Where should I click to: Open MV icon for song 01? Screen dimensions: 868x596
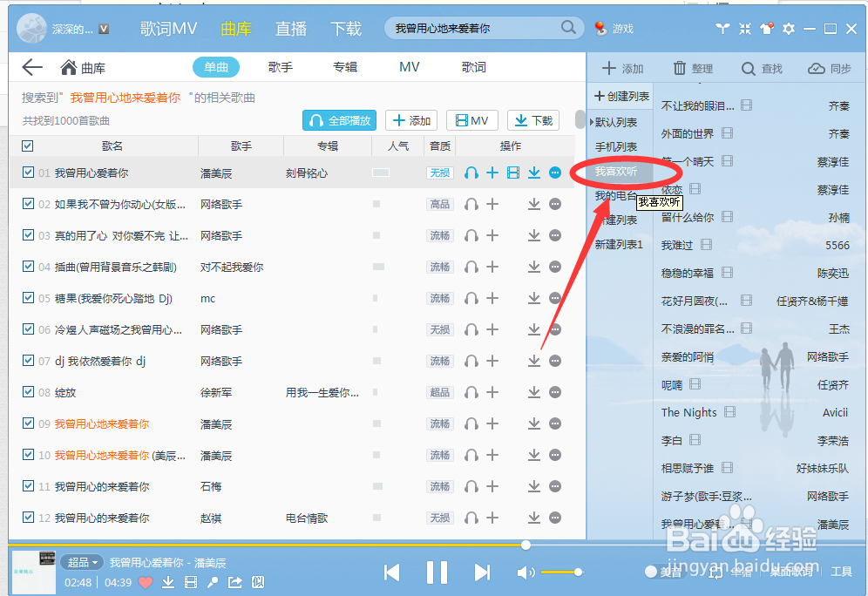coord(513,173)
